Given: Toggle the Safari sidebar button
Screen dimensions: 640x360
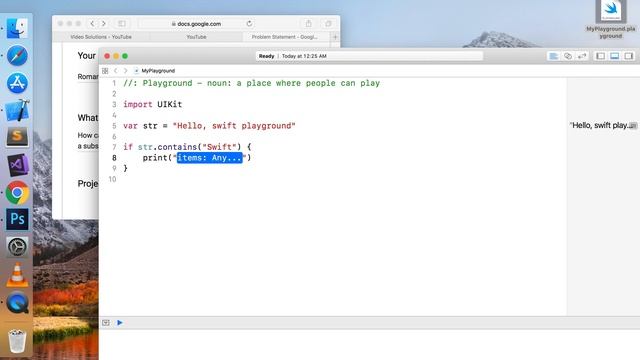Looking at the screenshot, I should (x=122, y=24).
